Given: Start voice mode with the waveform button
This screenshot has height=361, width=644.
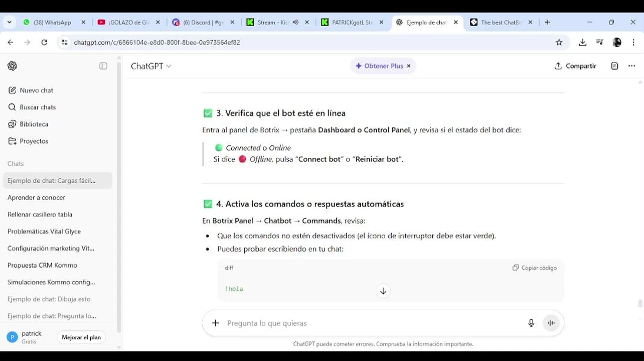Looking at the screenshot, I should tap(551, 323).
